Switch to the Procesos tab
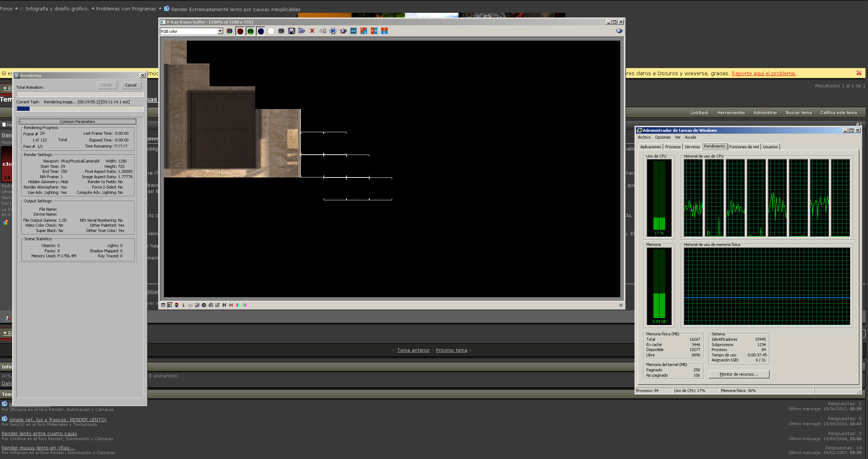868x459 pixels. [x=673, y=147]
